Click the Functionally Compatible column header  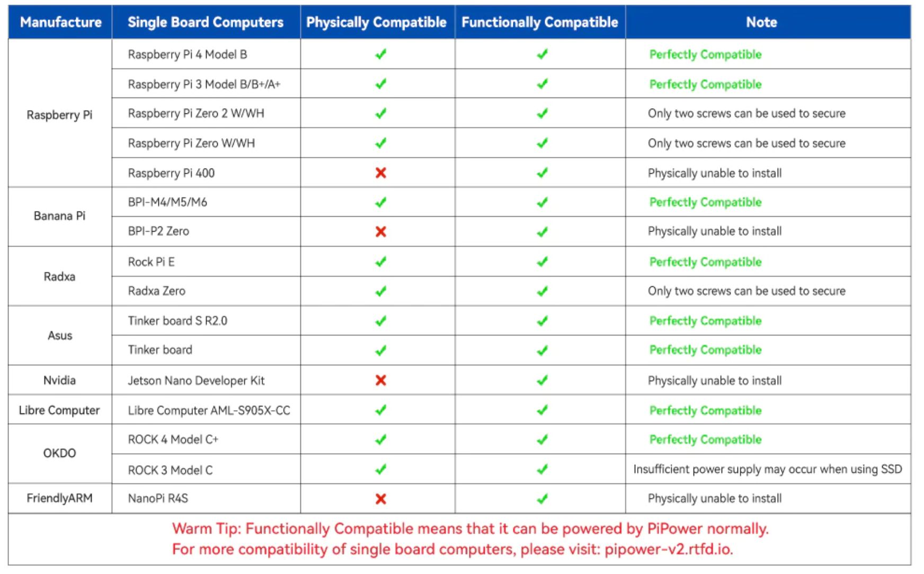[540, 22]
